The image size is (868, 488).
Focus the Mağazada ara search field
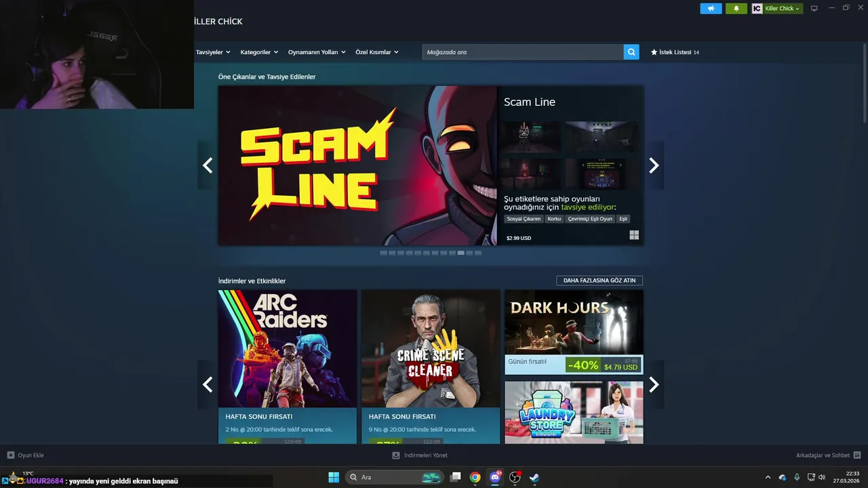click(x=523, y=52)
